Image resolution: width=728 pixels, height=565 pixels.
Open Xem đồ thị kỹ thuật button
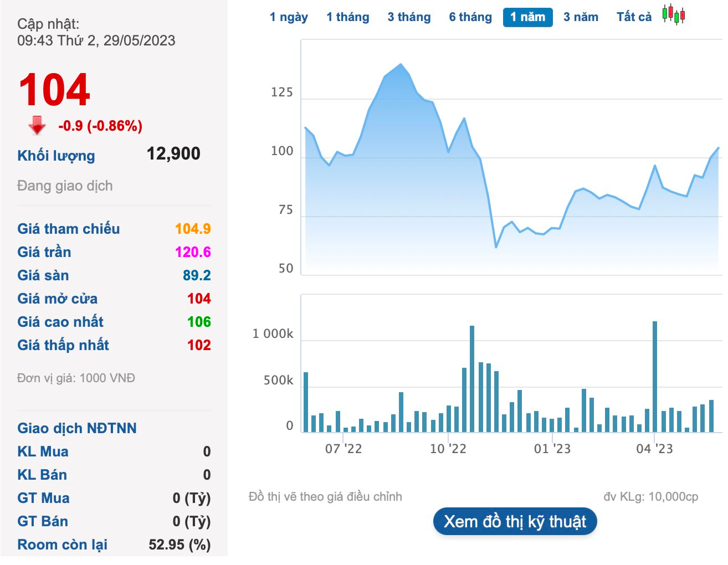tap(515, 522)
